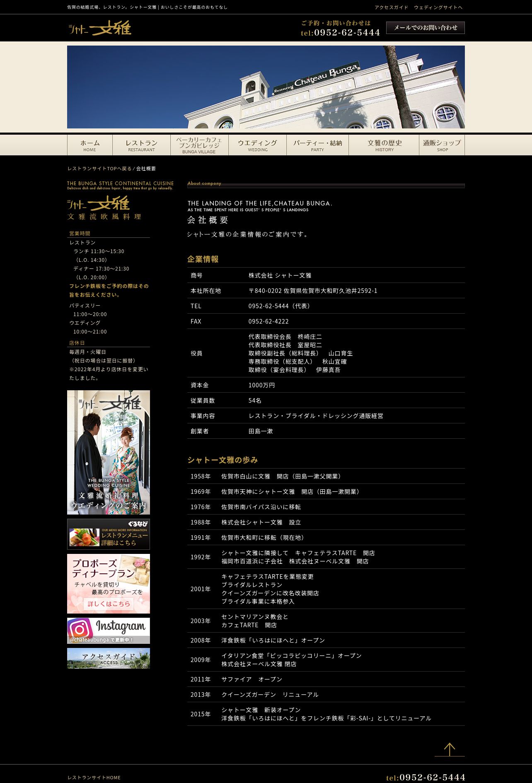Click レストランサイトTOPへ戻る breadcrumb link
The height and width of the screenshot is (783, 532).
(99, 169)
